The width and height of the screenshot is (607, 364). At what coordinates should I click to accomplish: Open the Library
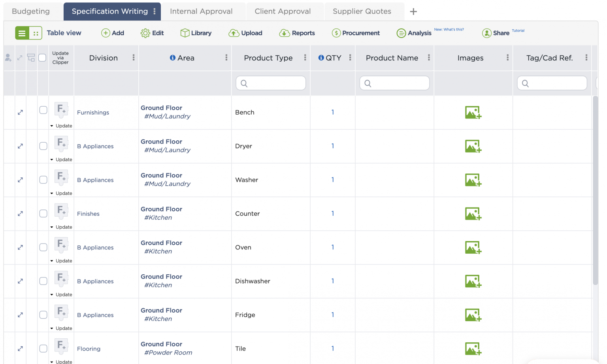[196, 33]
